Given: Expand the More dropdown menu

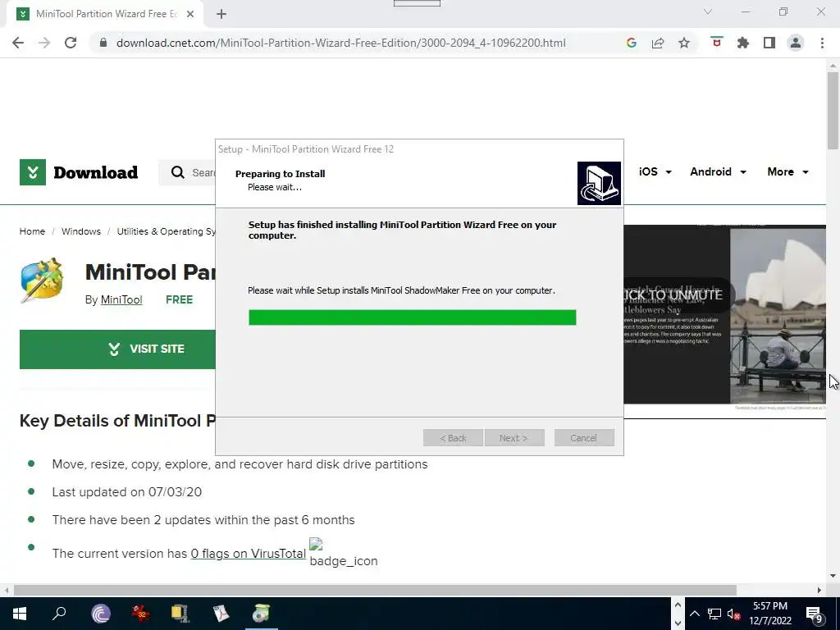Looking at the screenshot, I should [x=788, y=172].
